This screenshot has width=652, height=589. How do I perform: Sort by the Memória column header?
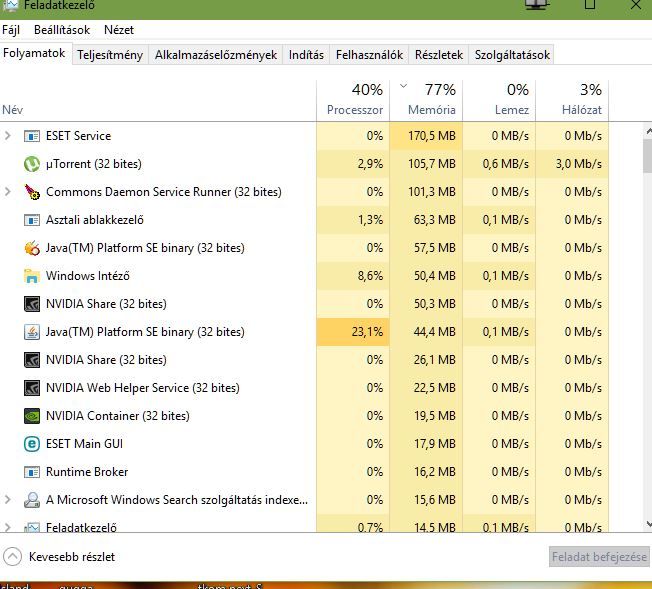point(426,101)
